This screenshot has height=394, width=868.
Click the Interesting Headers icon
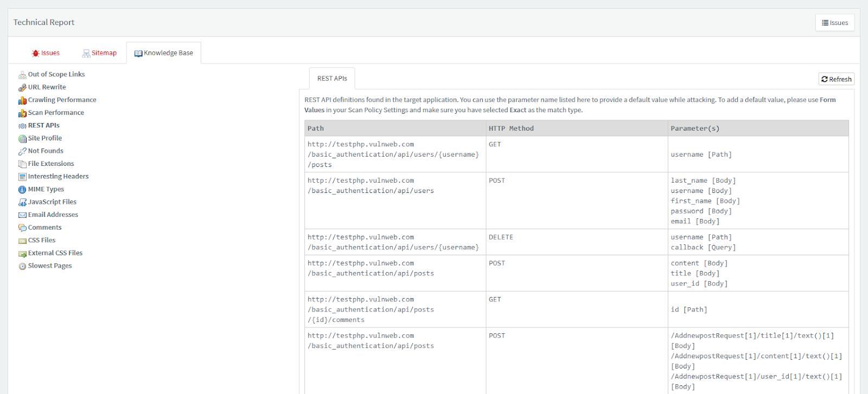(x=22, y=177)
